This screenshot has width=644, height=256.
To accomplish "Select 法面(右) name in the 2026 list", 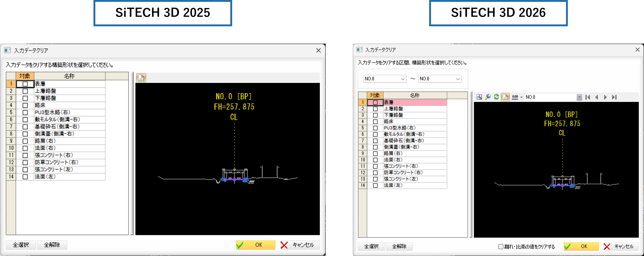I will [x=415, y=160].
